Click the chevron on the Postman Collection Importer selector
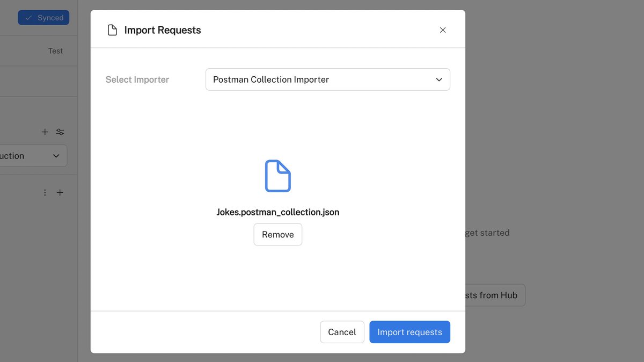 coord(439,79)
